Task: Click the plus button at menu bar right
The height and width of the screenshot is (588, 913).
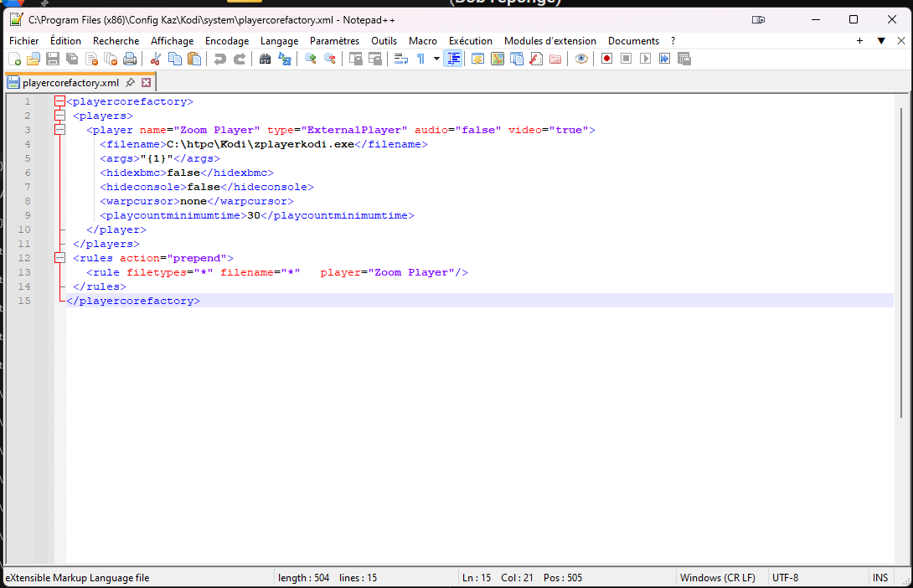Action: 859,40
